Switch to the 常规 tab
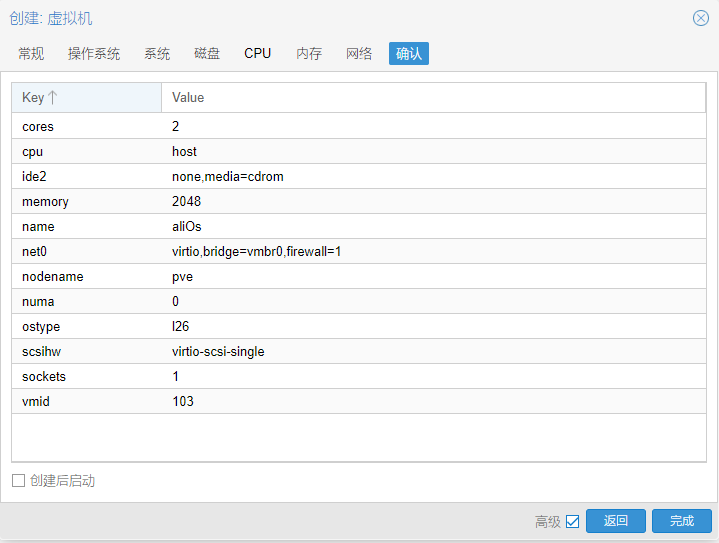The image size is (719, 543). tap(31, 53)
